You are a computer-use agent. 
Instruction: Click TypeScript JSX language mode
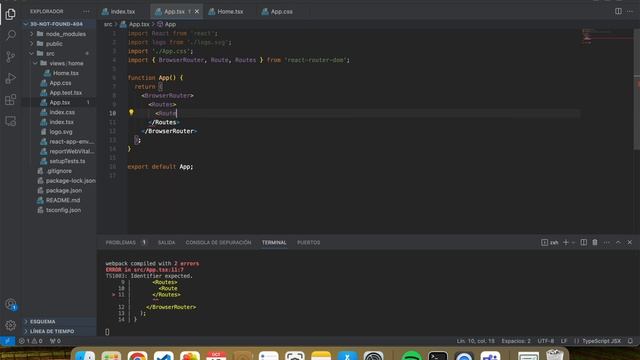coord(601,341)
